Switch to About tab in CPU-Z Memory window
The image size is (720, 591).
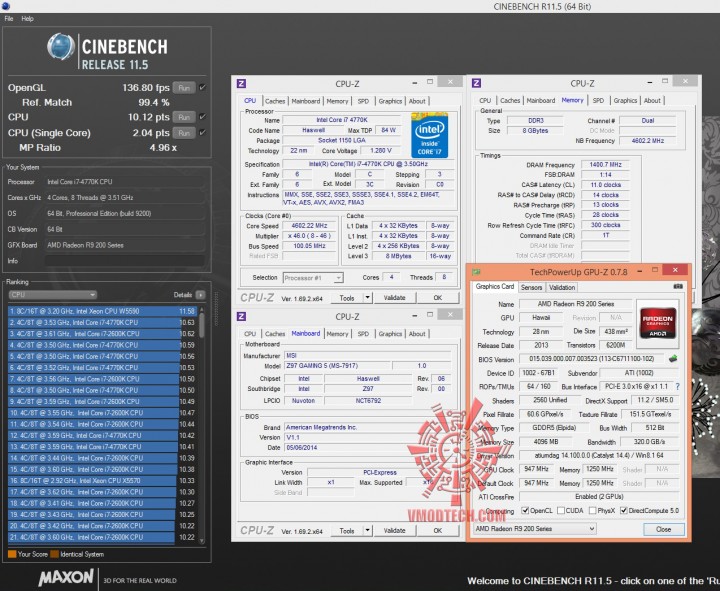[652, 100]
